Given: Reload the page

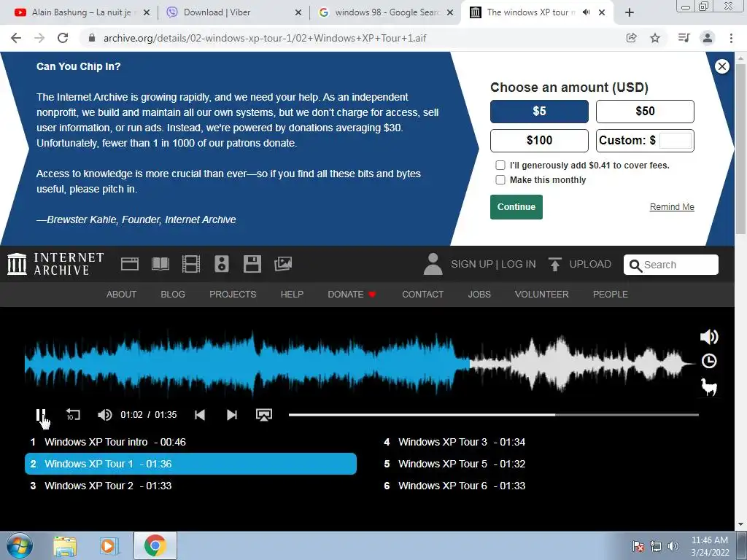Looking at the screenshot, I should click(63, 38).
